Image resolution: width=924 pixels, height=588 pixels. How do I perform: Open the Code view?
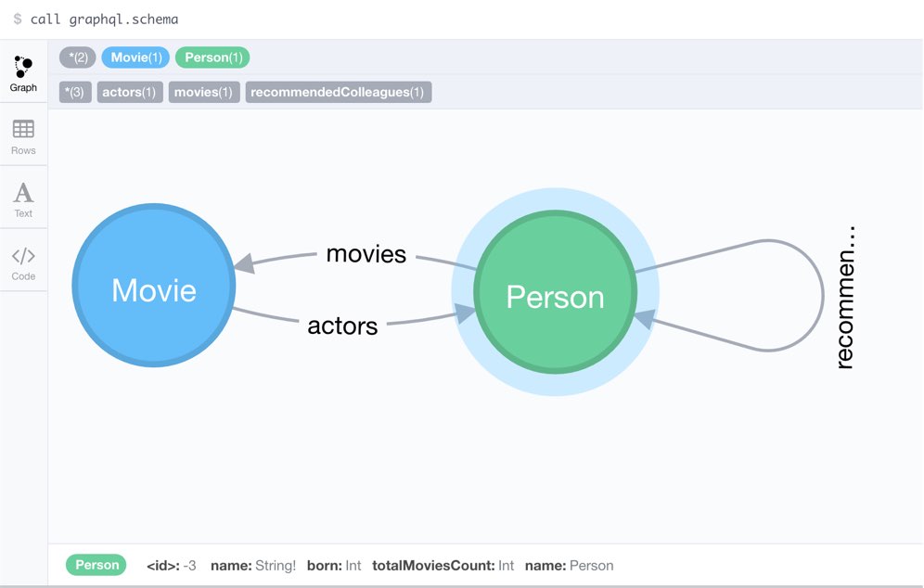23,260
